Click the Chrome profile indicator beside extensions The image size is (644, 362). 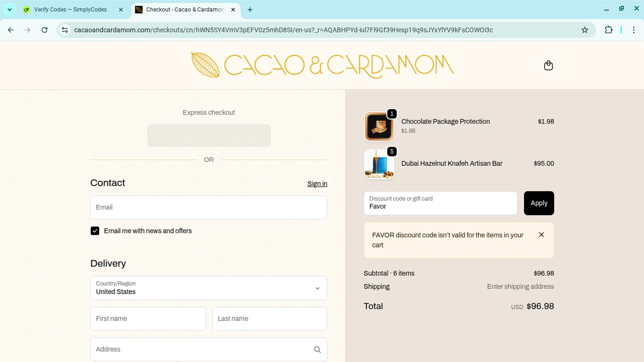pos(621,30)
